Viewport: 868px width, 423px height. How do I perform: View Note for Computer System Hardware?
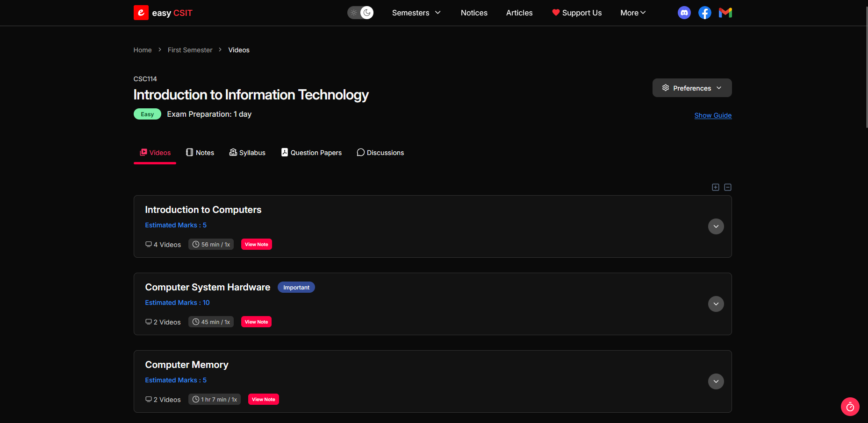coord(257,322)
